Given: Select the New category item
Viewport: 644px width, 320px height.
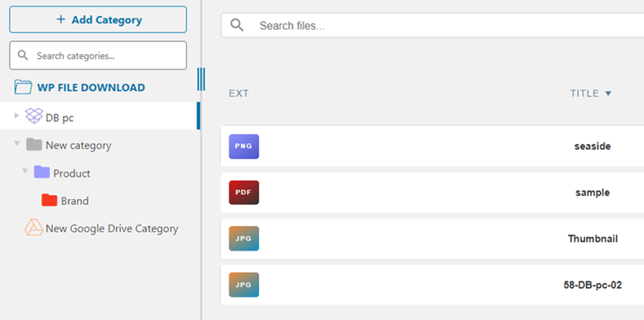Looking at the screenshot, I should (x=78, y=146).
